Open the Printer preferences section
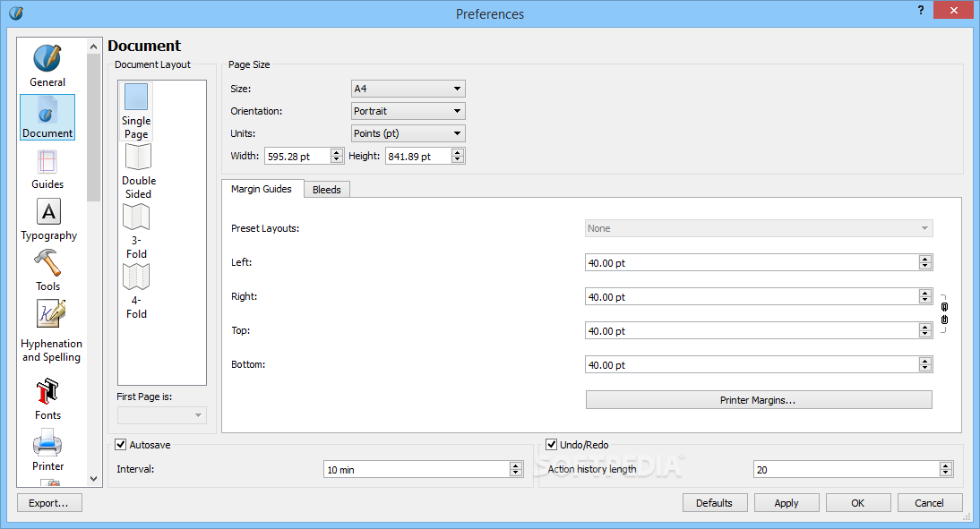The width and height of the screenshot is (980, 529). (47, 449)
